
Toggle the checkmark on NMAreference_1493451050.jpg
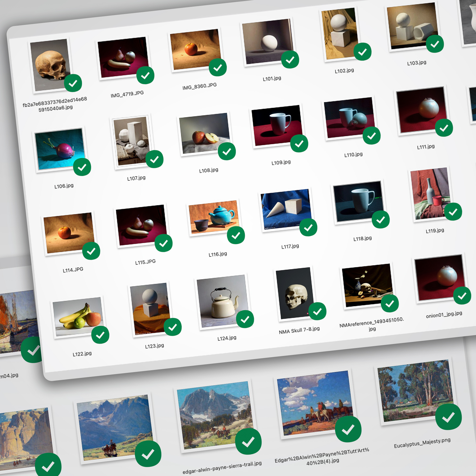coord(390,303)
